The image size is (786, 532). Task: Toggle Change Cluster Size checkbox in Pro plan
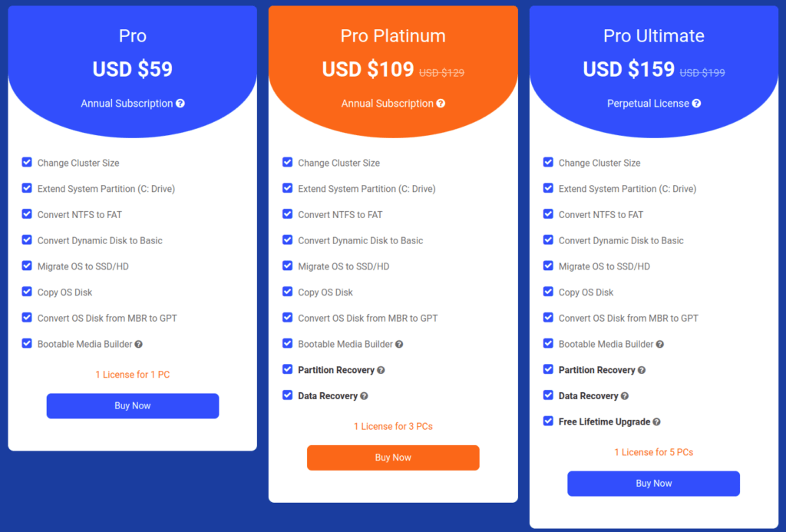coord(27,162)
